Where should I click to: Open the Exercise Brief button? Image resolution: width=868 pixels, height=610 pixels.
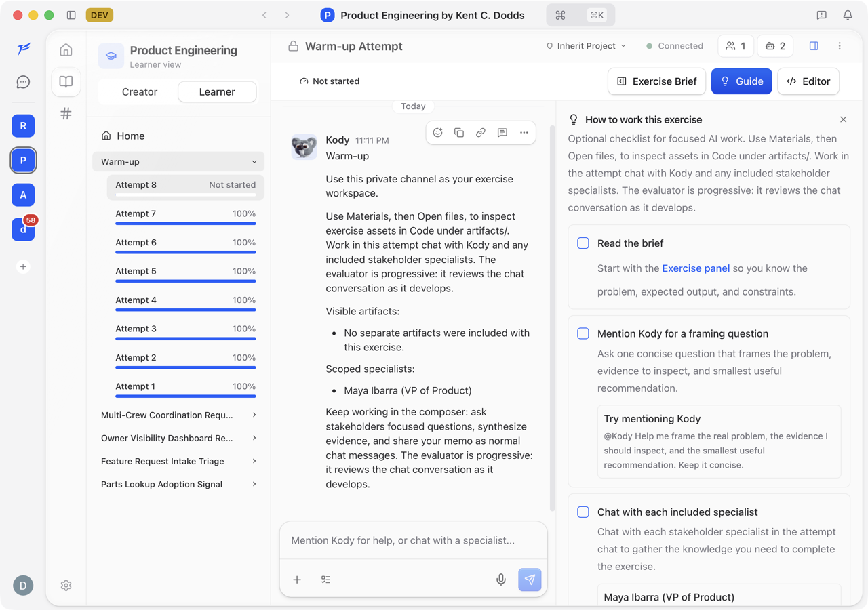(x=657, y=81)
